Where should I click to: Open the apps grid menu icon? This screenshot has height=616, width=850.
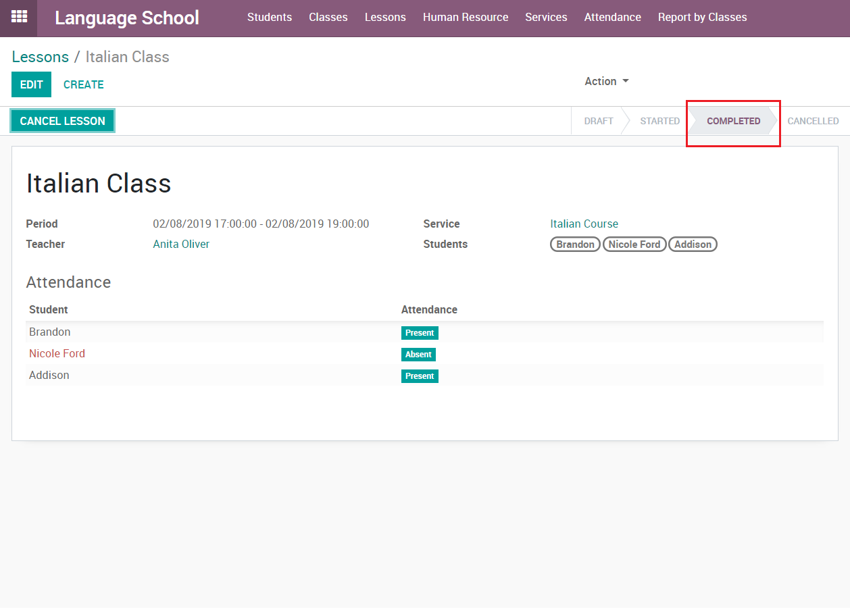pyautogui.click(x=19, y=18)
